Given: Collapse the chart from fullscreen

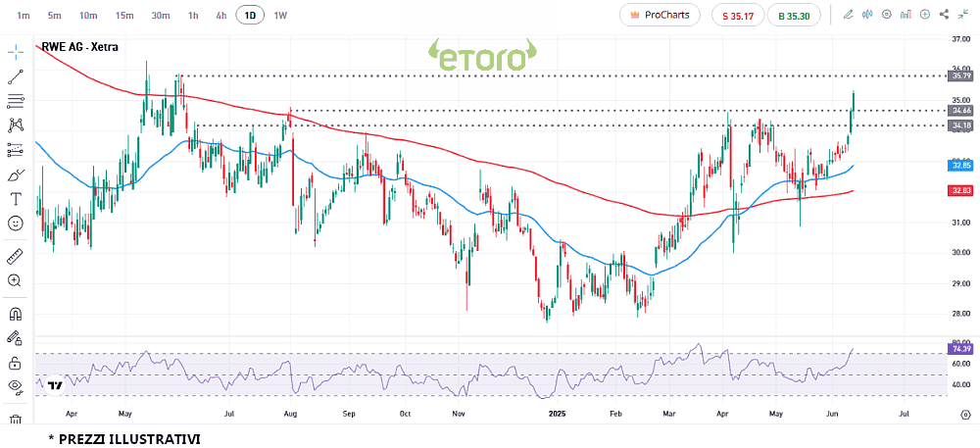Looking at the screenshot, I should pos(963,15).
